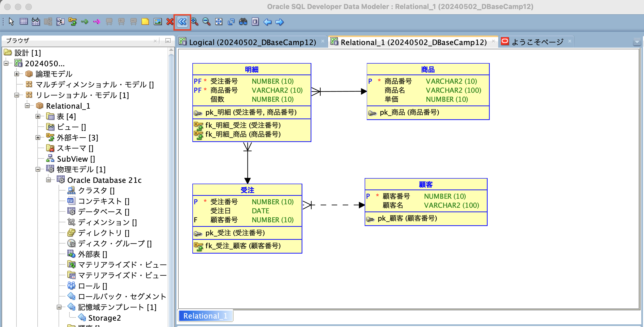Select the Zoom In tool on the toolbar

tap(195, 22)
